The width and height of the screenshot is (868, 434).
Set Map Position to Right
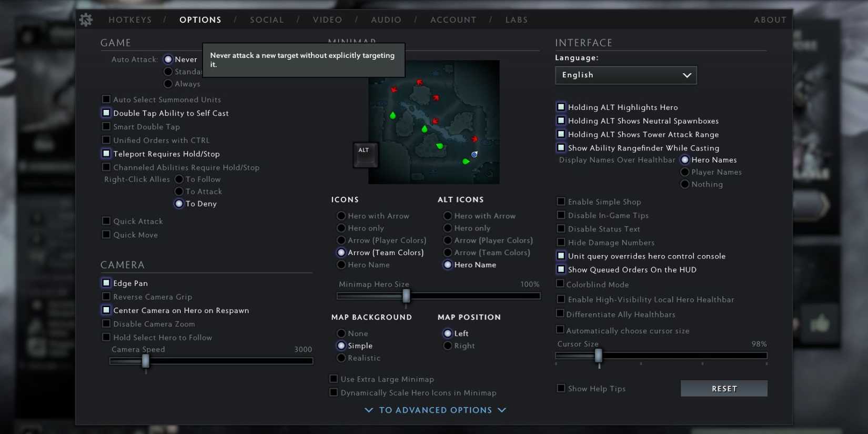(448, 346)
